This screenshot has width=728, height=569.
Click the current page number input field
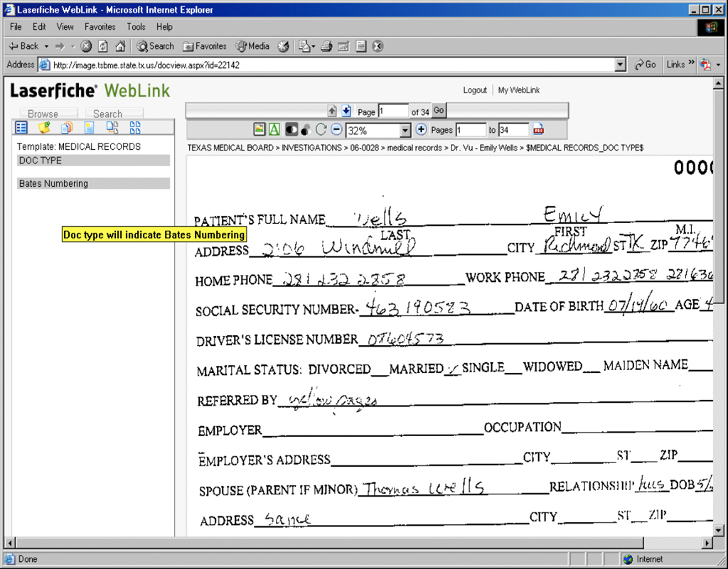click(x=393, y=112)
